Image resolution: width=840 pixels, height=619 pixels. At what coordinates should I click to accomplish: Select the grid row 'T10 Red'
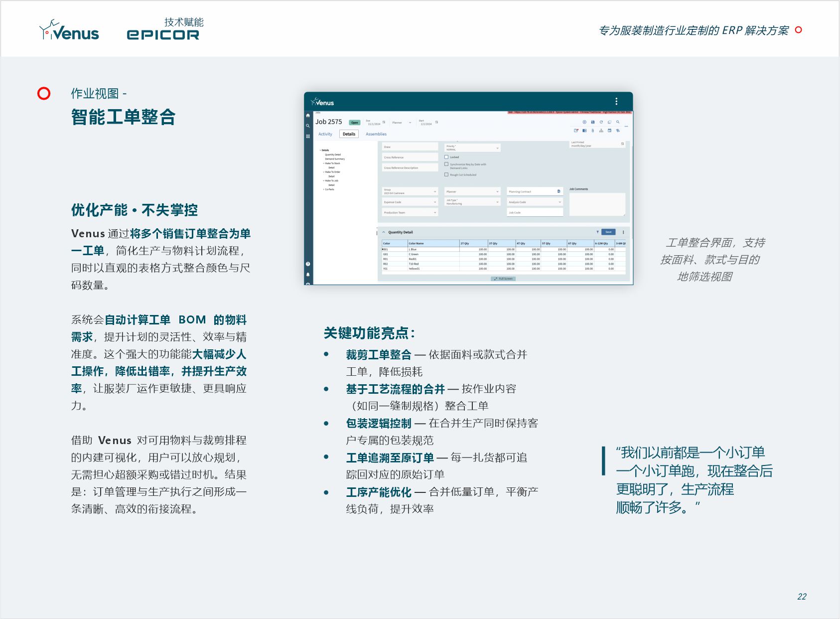pyautogui.click(x=504, y=264)
